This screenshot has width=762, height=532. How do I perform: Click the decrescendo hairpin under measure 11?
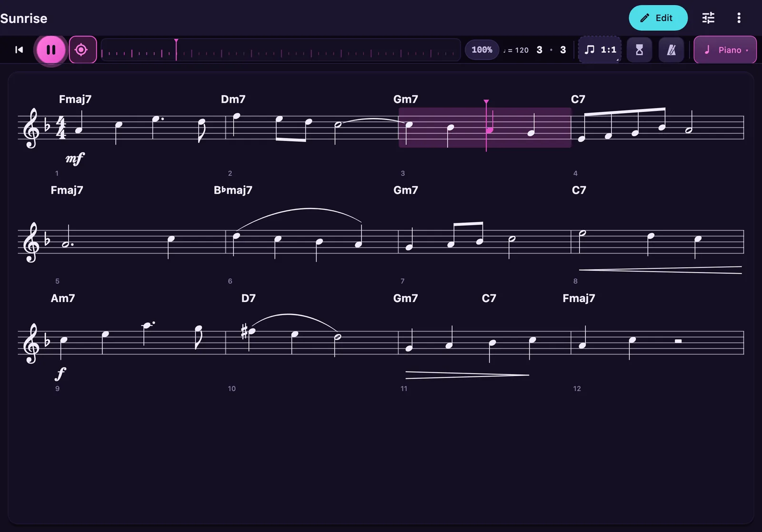pyautogui.click(x=467, y=375)
